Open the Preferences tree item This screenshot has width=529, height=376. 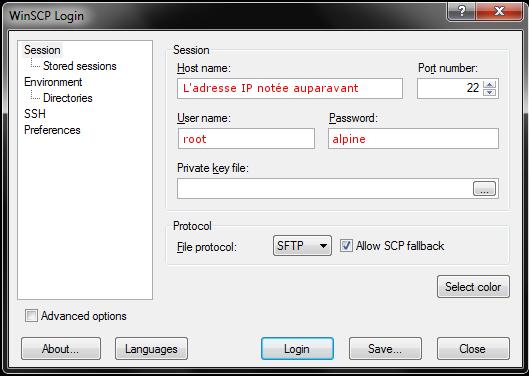[52, 130]
